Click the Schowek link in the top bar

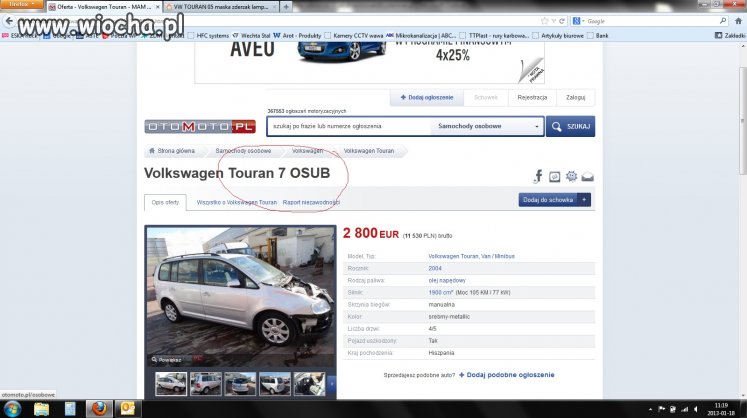(x=485, y=97)
